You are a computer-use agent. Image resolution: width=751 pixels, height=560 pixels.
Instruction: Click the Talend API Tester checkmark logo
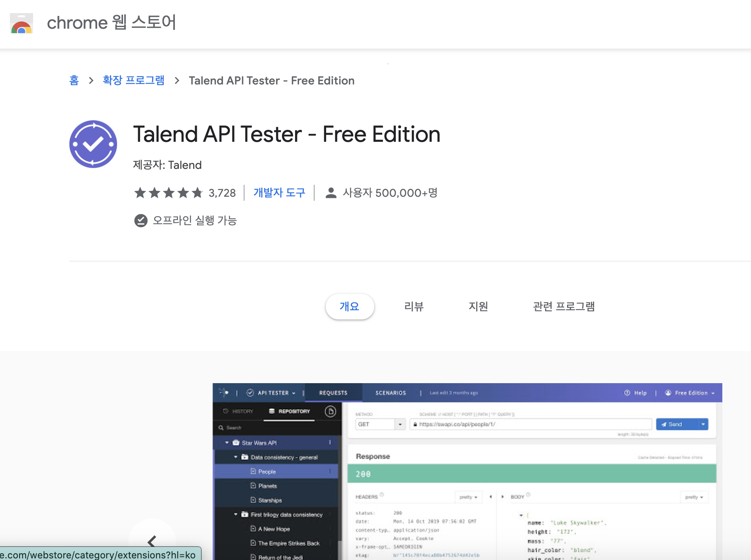pyautogui.click(x=93, y=144)
